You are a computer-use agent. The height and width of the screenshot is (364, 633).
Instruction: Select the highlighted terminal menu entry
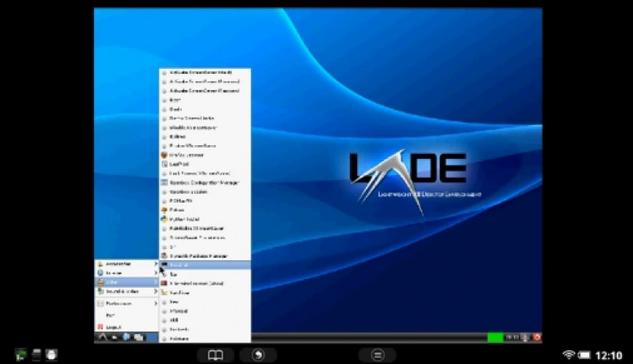pyautogui.click(x=205, y=265)
